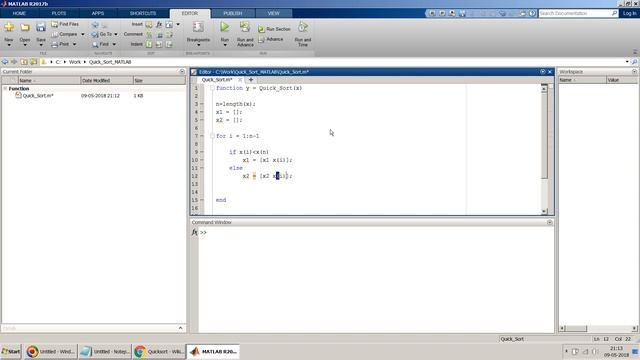Click the Breakpoints icon
640x360 pixels.
pos(198,27)
